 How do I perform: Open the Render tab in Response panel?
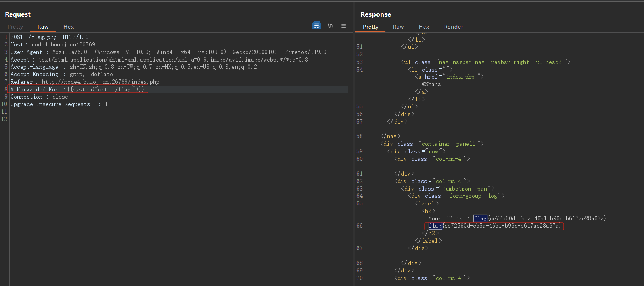pos(454,27)
